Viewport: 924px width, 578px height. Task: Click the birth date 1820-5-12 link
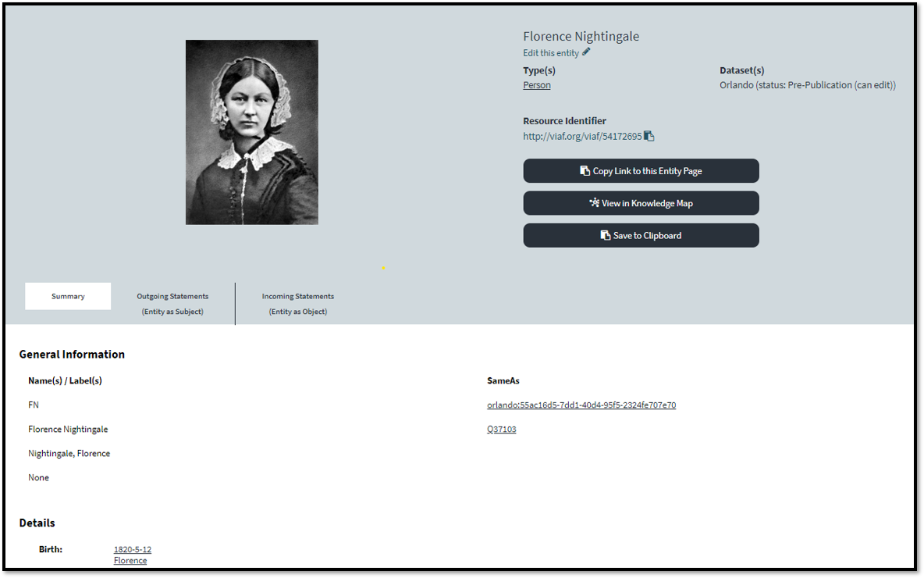132,550
